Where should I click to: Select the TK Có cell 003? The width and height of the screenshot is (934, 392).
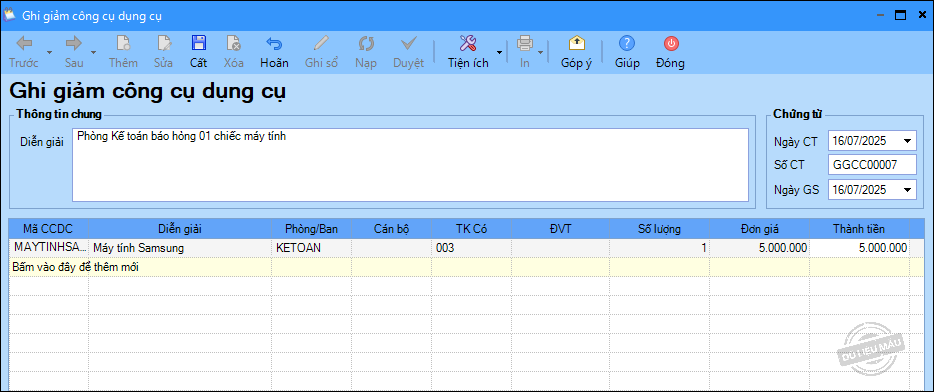471,248
